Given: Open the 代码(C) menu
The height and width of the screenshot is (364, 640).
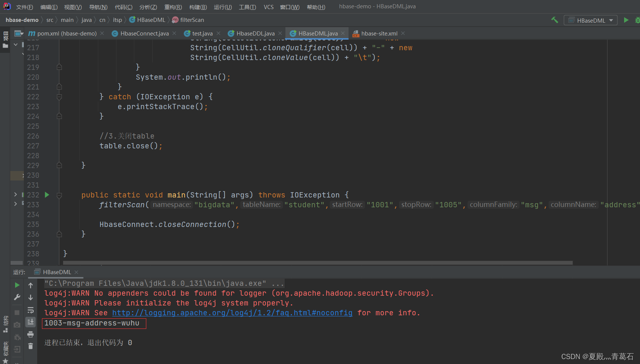Looking at the screenshot, I should (x=124, y=7).
